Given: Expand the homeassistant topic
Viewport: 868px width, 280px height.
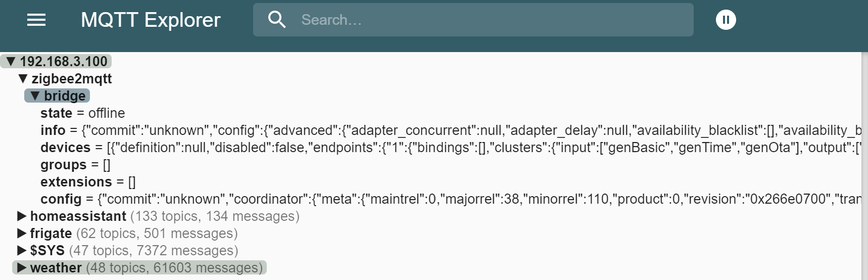Looking at the screenshot, I should [x=22, y=216].
